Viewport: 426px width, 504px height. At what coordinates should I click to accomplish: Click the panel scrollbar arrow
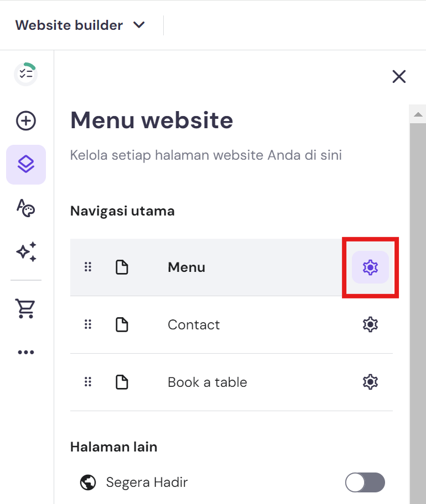(418, 113)
